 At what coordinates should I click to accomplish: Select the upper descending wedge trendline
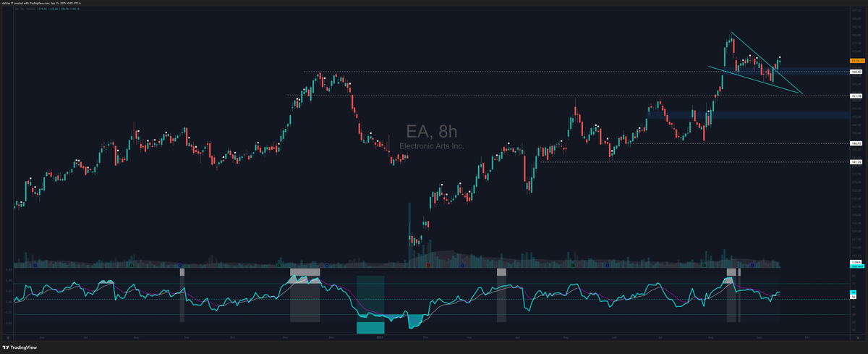767,63
